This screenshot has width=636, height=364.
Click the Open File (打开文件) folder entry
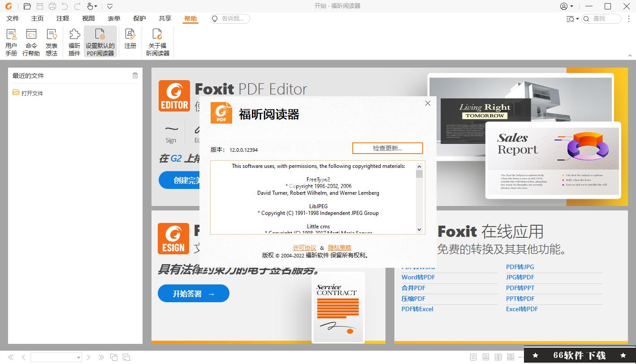click(28, 93)
